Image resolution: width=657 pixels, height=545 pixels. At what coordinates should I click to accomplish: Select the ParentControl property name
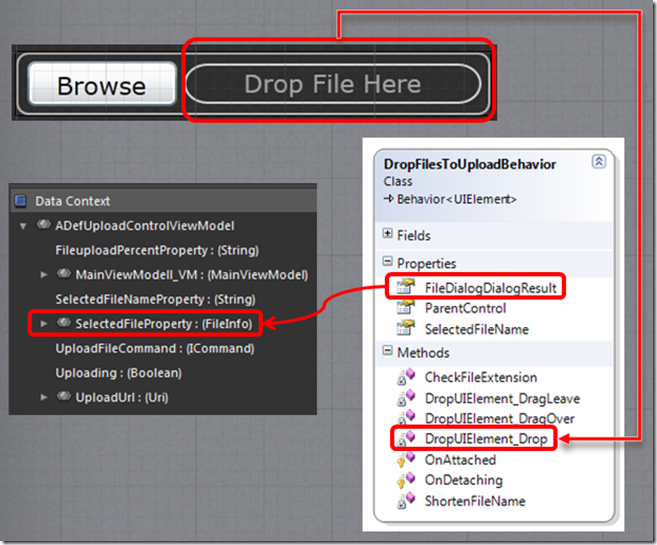(x=466, y=308)
